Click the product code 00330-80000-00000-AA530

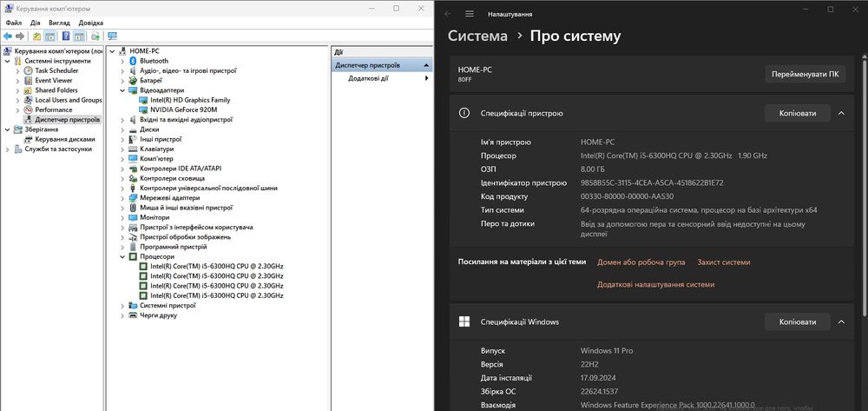[x=628, y=196]
